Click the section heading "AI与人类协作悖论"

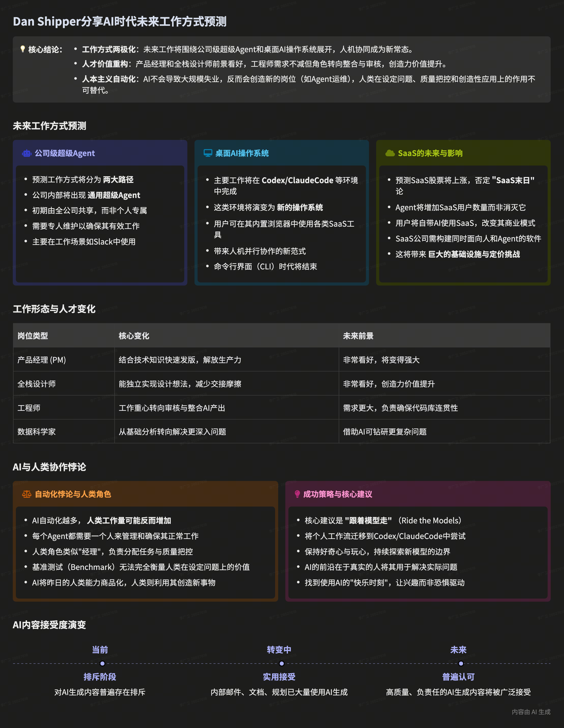(x=49, y=467)
